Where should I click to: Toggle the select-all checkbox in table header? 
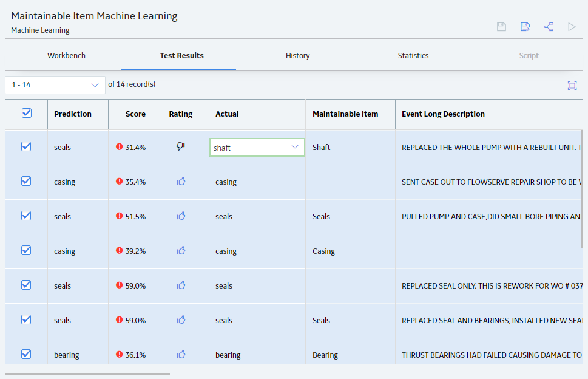pyautogui.click(x=27, y=113)
